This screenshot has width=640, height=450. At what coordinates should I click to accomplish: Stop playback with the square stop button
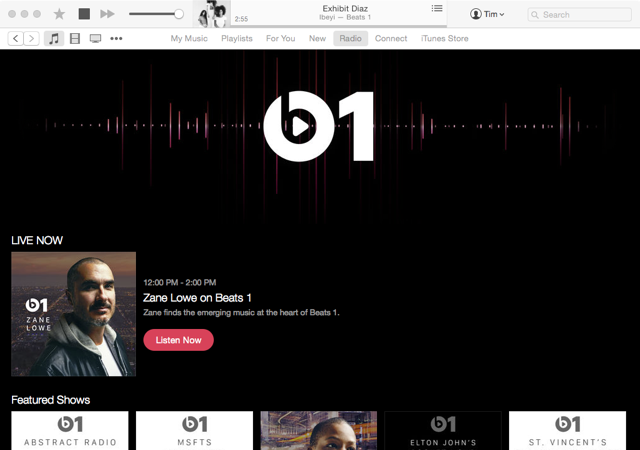(84, 14)
